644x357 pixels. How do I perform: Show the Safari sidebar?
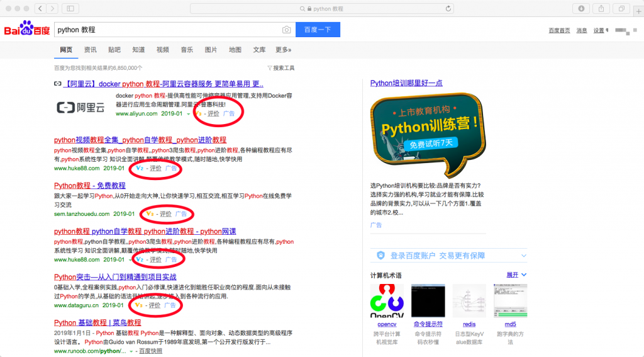69,8
